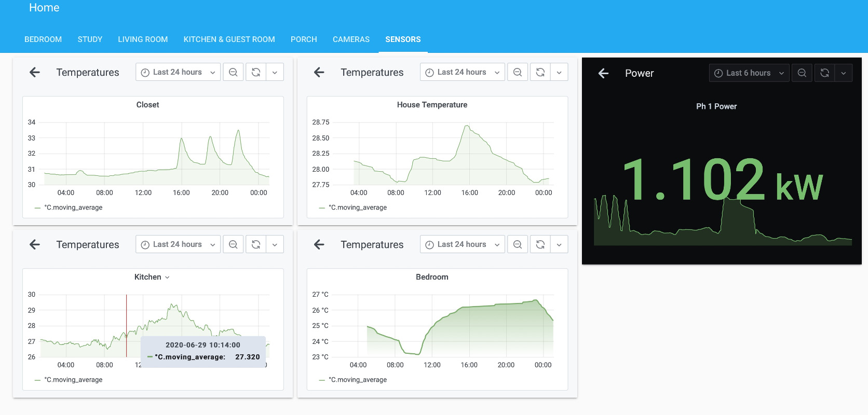The width and height of the screenshot is (868, 415).
Task: Open the Living Room tab
Action: point(143,39)
